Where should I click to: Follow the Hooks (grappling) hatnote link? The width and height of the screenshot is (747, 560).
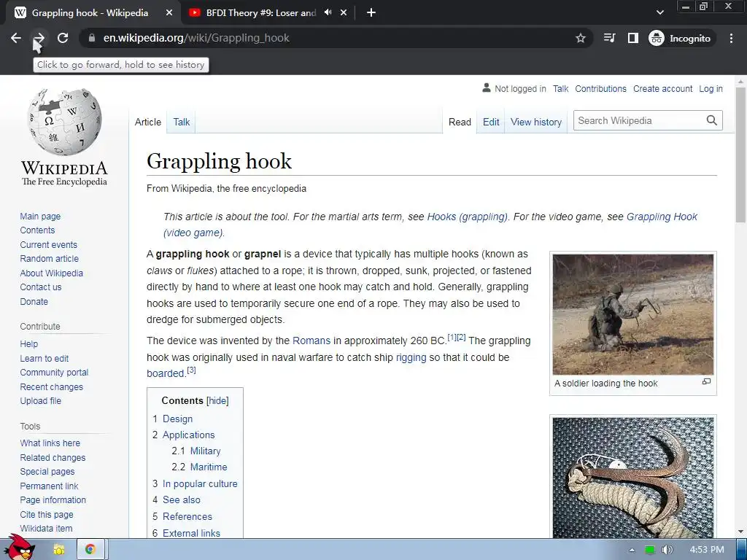467,217
